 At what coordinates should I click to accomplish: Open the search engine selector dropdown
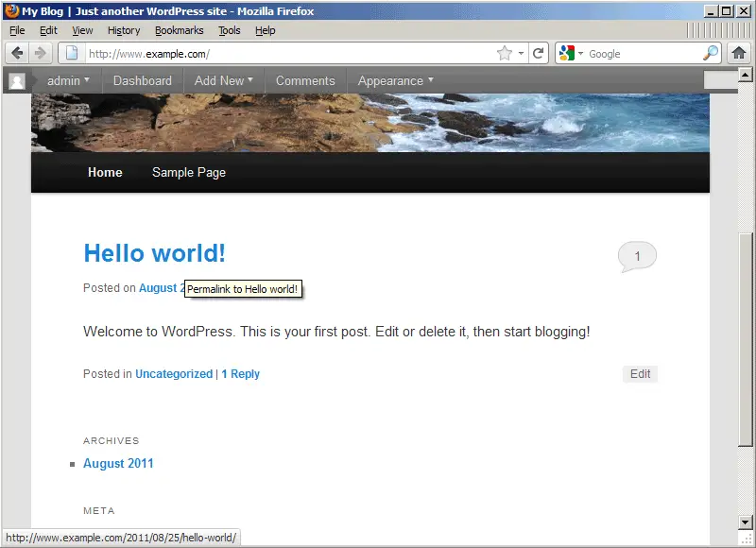pyautogui.click(x=580, y=53)
